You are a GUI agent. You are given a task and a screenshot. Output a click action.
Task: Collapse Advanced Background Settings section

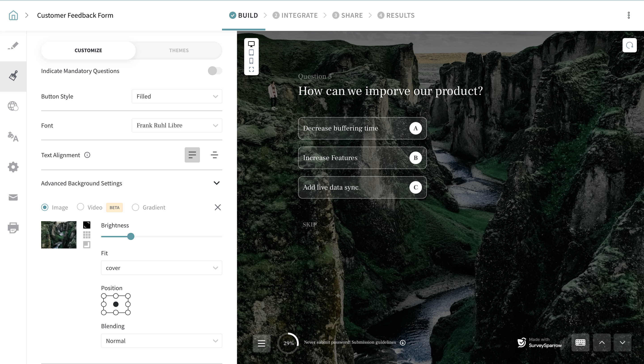point(216,183)
